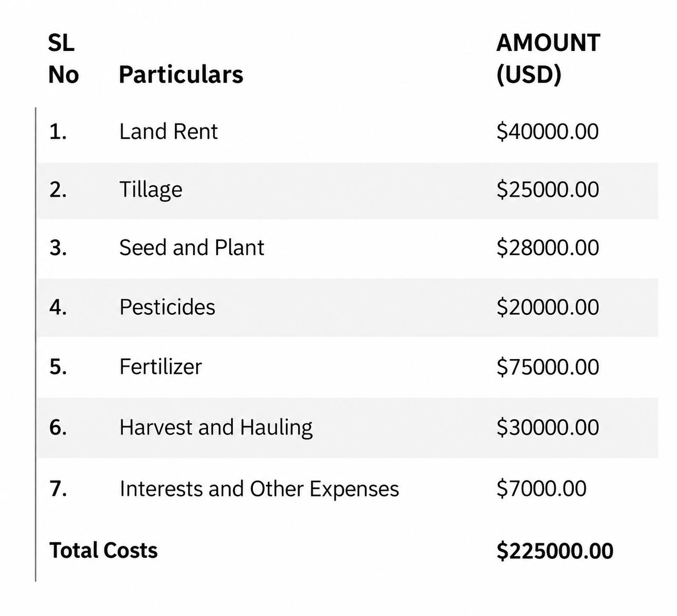
Task: Click the Particulars column header
Action: (181, 75)
